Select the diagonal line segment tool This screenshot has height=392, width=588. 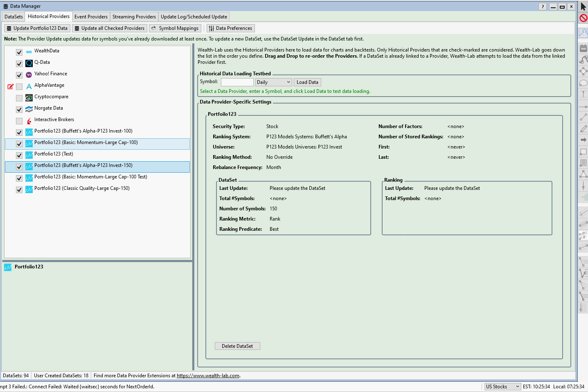coord(583,118)
